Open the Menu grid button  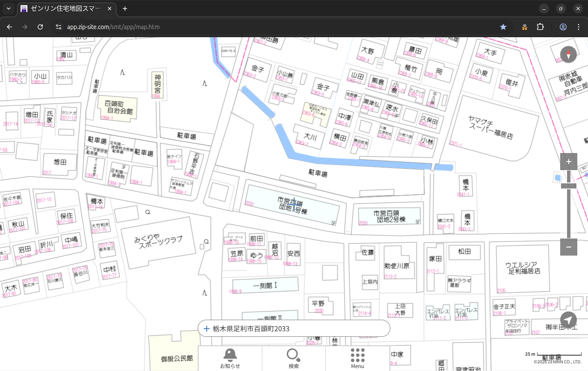coord(357,358)
